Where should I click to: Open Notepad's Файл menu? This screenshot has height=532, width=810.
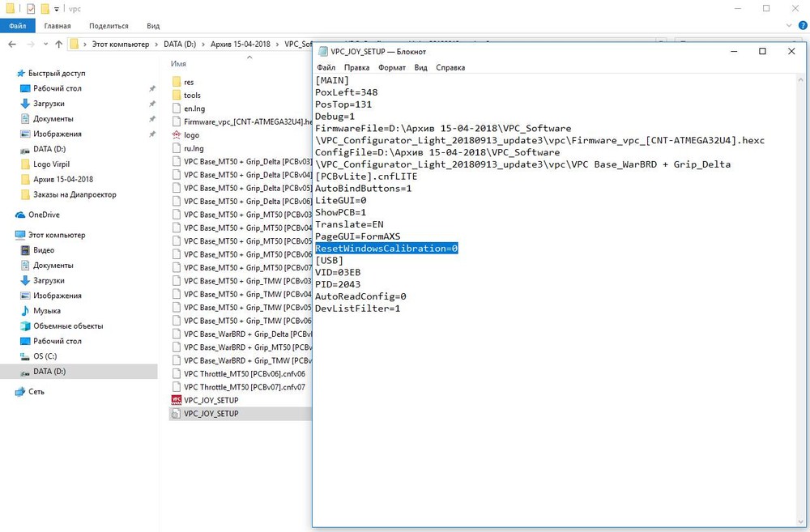coord(326,68)
